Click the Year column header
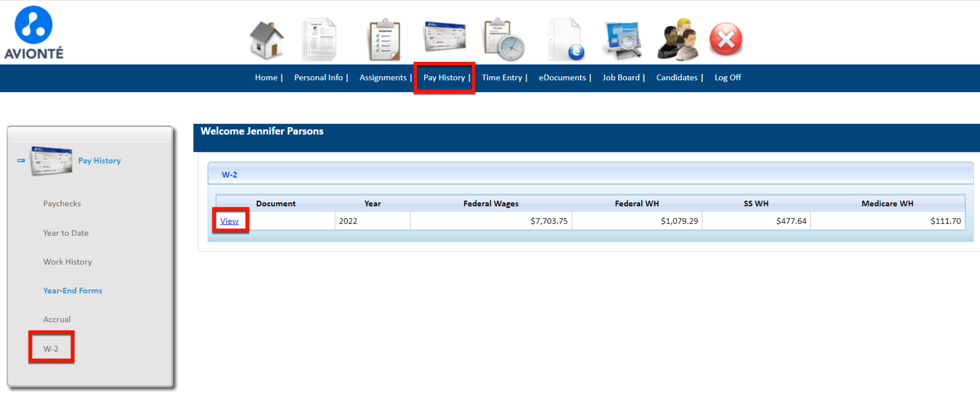The width and height of the screenshot is (980, 394). (x=372, y=204)
